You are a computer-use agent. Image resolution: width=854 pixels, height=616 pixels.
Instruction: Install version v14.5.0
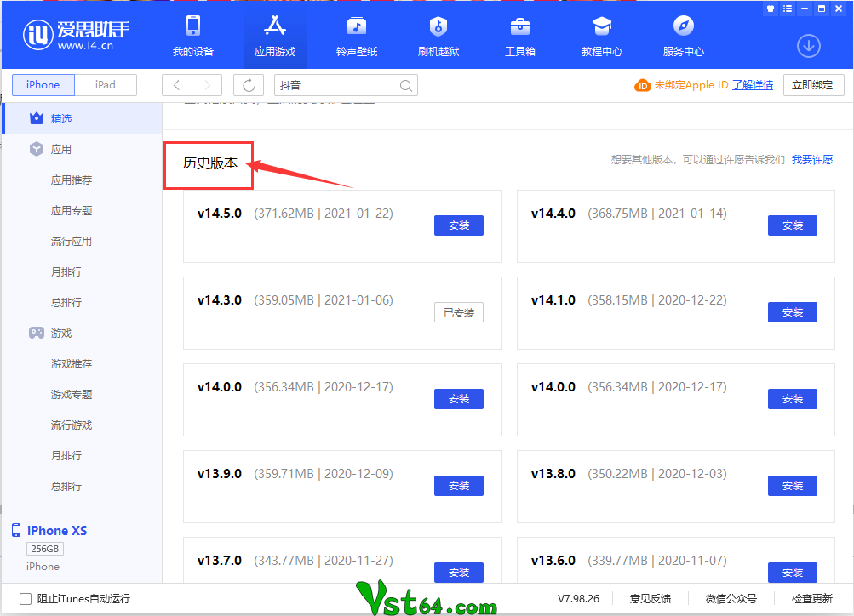coord(459,225)
